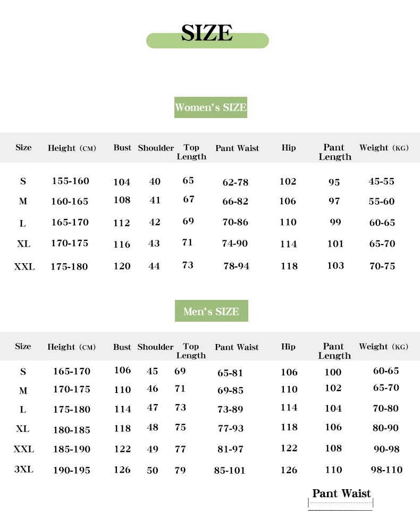This screenshot has width=420, height=511.
Task: Click women's XL pant length value 101
Action: point(335,244)
